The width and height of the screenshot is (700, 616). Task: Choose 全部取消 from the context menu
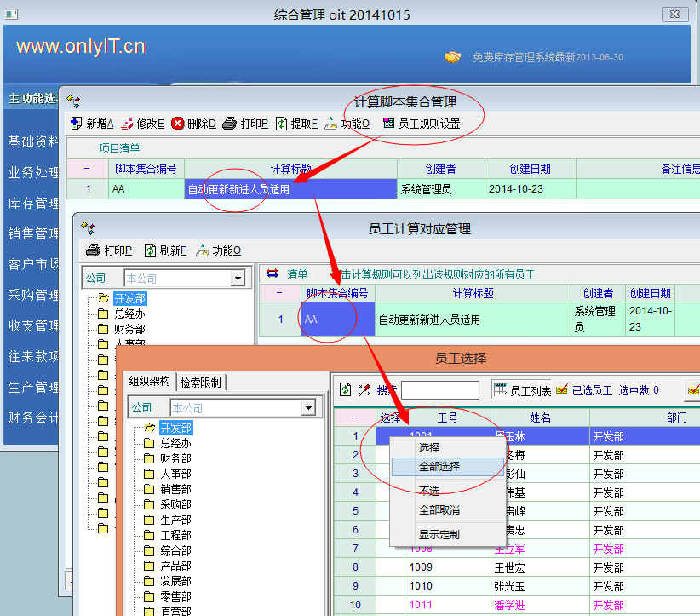pos(439,510)
